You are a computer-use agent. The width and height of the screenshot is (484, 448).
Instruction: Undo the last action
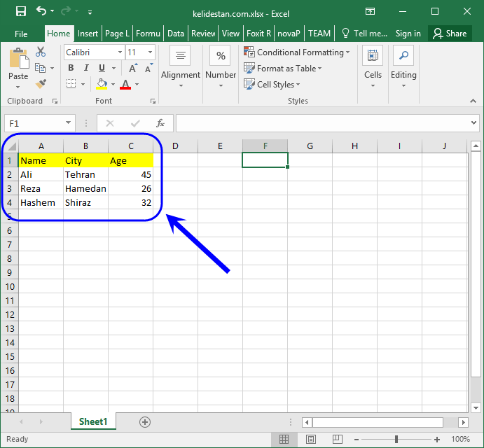point(41,11)
